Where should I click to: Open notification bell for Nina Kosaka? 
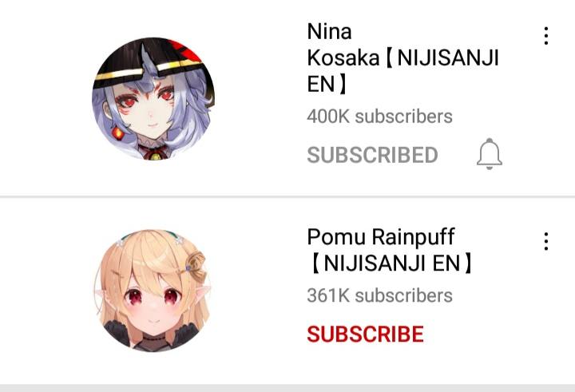(x=490, y=154)
